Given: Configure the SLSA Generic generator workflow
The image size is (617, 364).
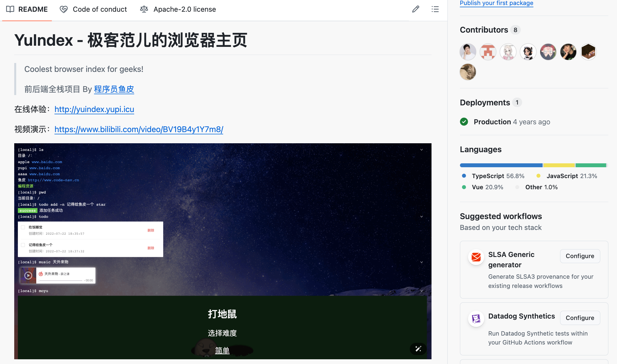Looking at the screenshot, I should (580, 256).
